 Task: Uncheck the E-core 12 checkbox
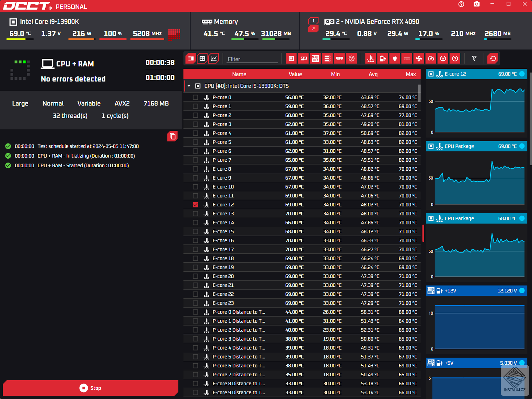pos(196,205)
